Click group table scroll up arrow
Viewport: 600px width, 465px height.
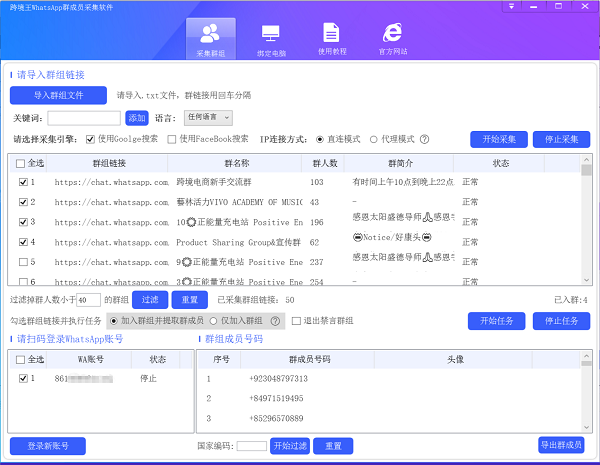586,159
